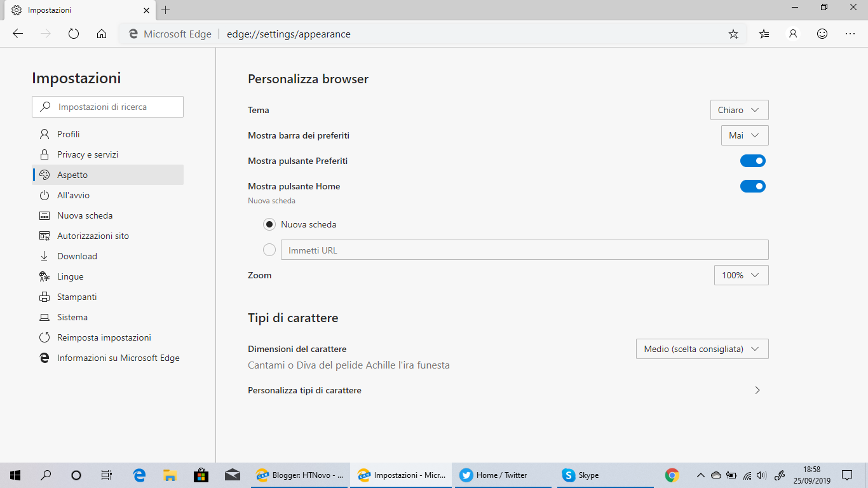This screenshot has width=868, height=488.
Task: Open File Explorer from the taskbar
Action: [x=170, y=475]
